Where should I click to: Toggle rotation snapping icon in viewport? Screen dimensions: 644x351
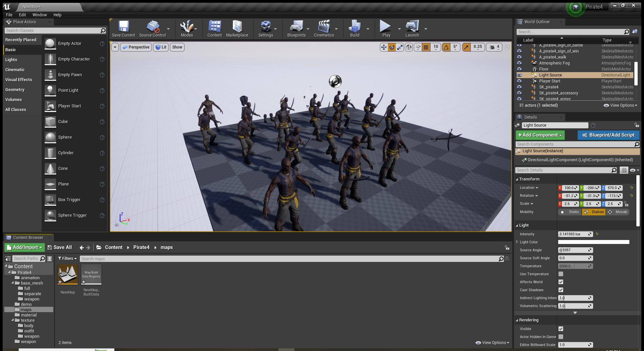point(446,47)
